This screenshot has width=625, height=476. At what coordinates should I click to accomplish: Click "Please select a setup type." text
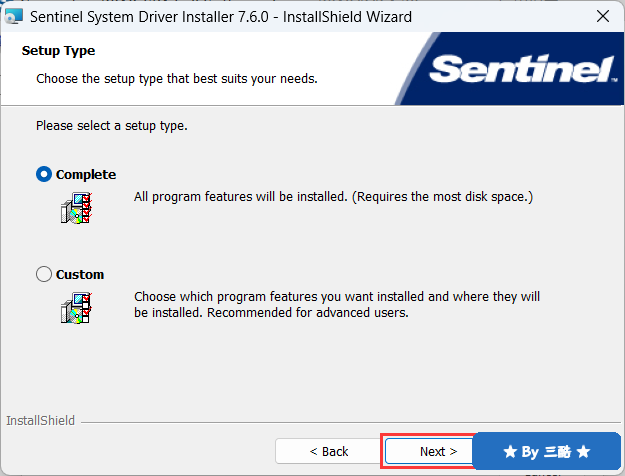click(x=112, y=126)
